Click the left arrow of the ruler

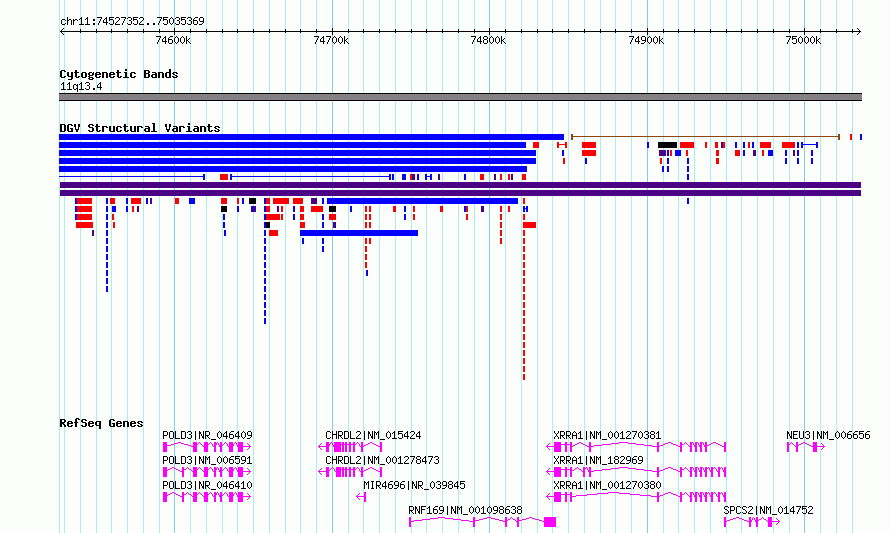[x=62, y=32]
